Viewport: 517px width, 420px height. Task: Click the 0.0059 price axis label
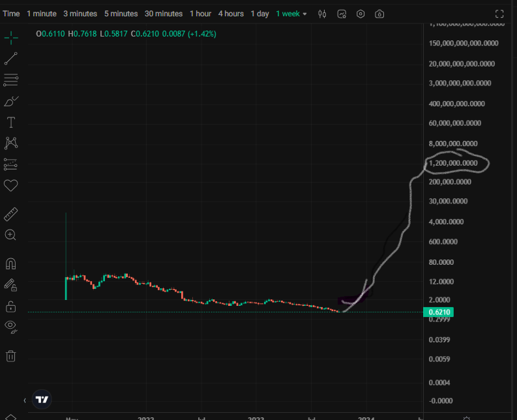[439, 359]
